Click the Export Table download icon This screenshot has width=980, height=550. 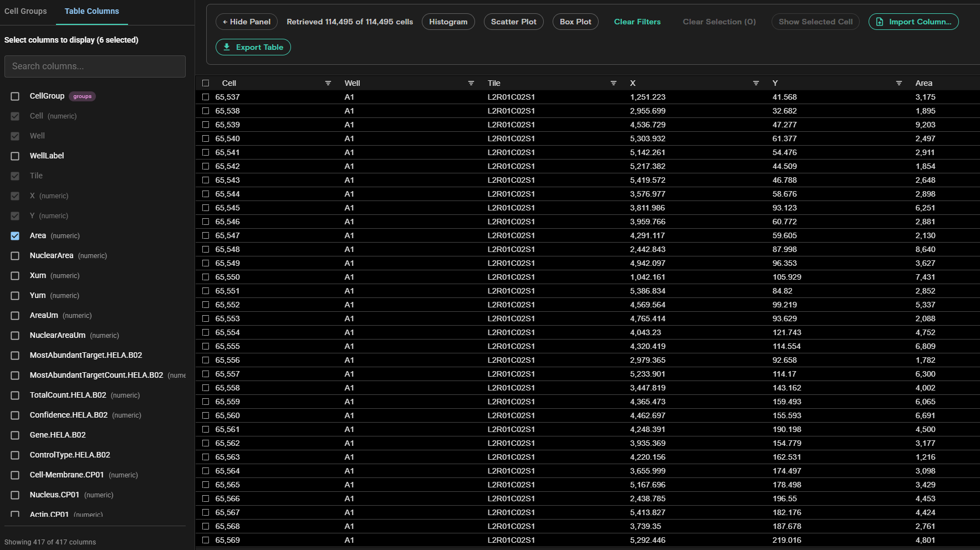(x=227, y=47)
